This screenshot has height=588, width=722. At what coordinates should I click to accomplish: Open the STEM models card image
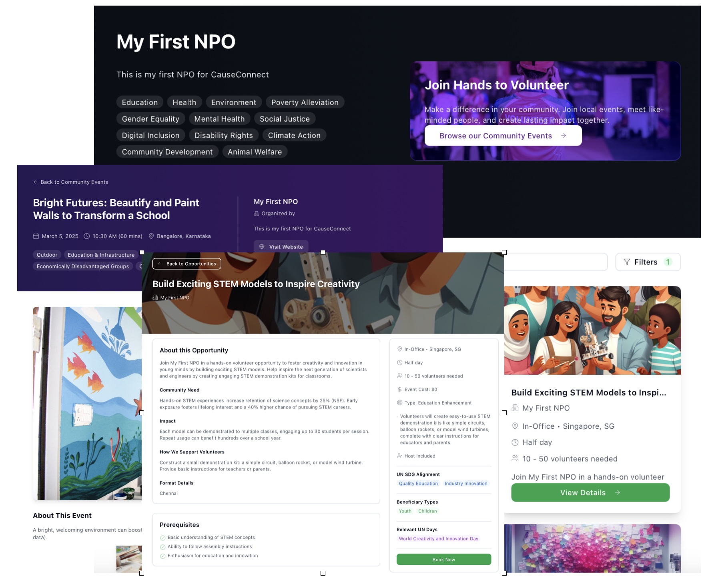coord(592,330)
